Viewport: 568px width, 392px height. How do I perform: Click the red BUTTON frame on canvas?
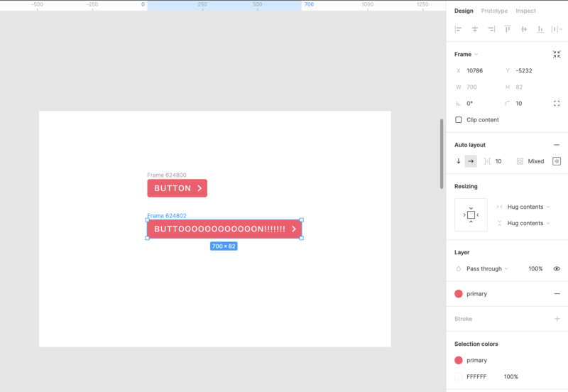(x=177, y=188)
